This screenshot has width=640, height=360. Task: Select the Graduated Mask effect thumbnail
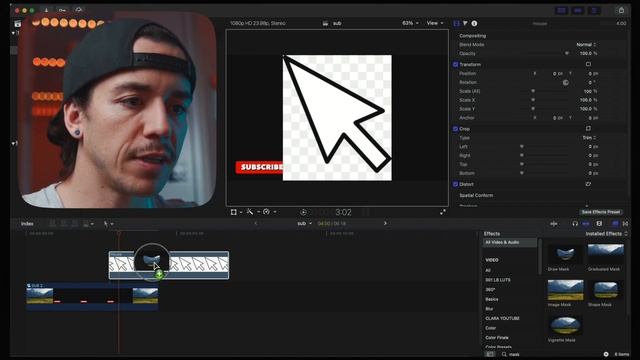click(606, 254)
